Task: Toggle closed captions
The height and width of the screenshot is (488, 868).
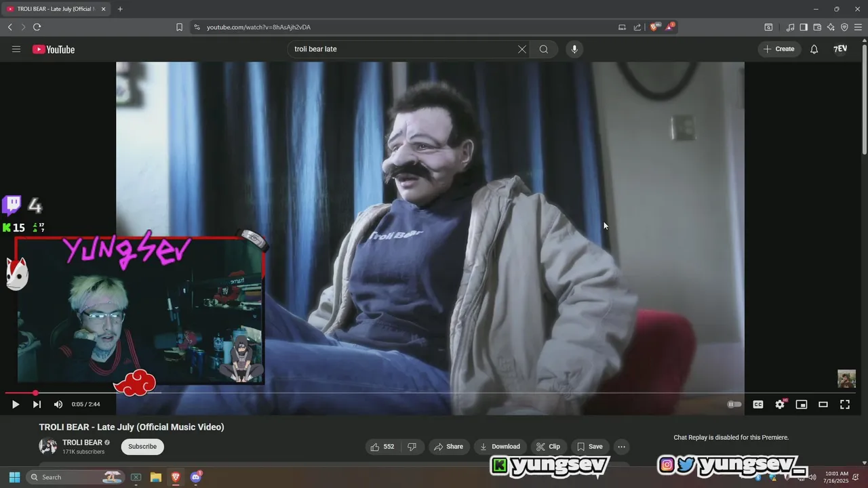Action: (x=758, y=404)
